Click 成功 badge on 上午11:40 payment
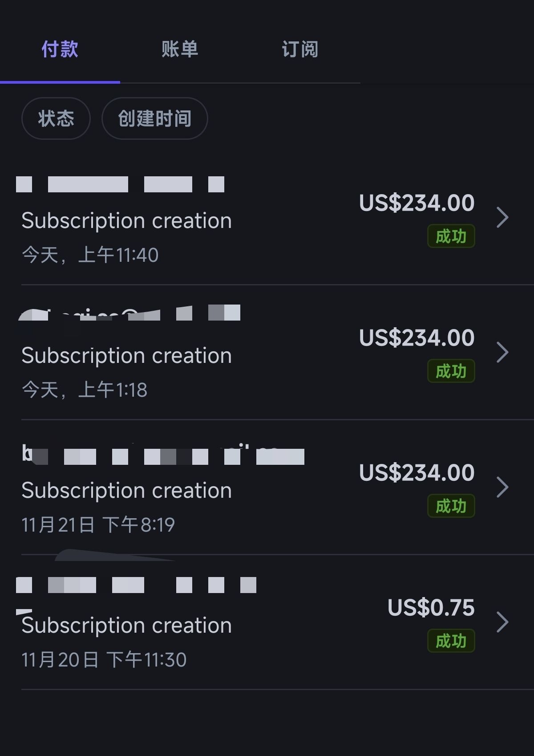Screen dimensions: 534x756 451,236
